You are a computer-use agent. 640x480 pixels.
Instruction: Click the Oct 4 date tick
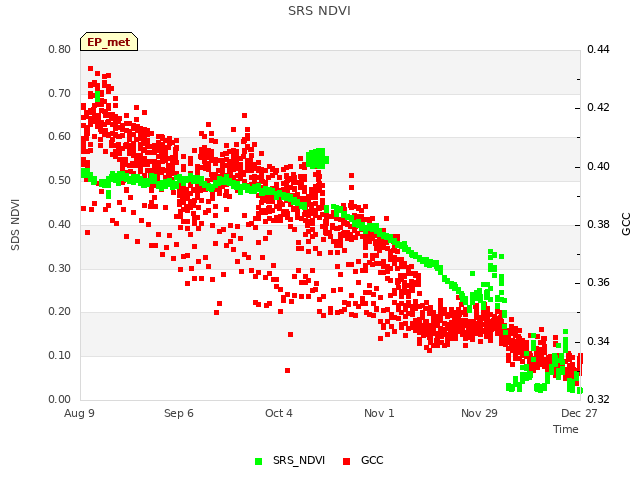[279, 413]
